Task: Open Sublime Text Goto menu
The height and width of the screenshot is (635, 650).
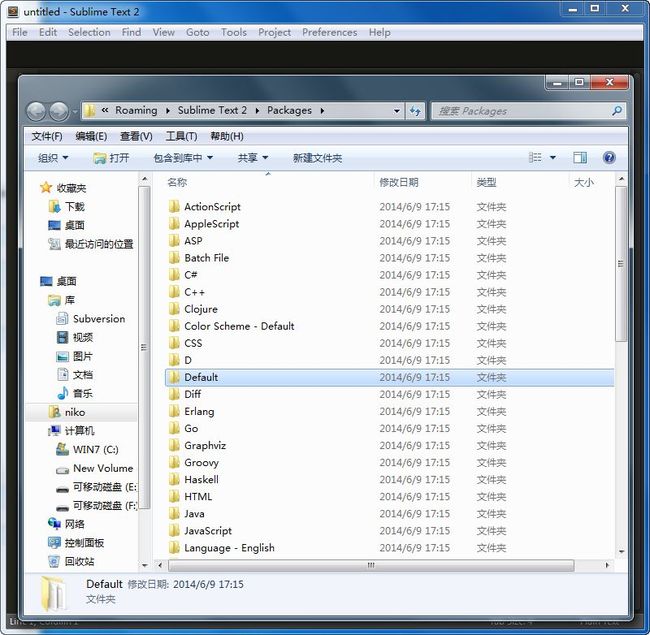Action: (197, 32)
